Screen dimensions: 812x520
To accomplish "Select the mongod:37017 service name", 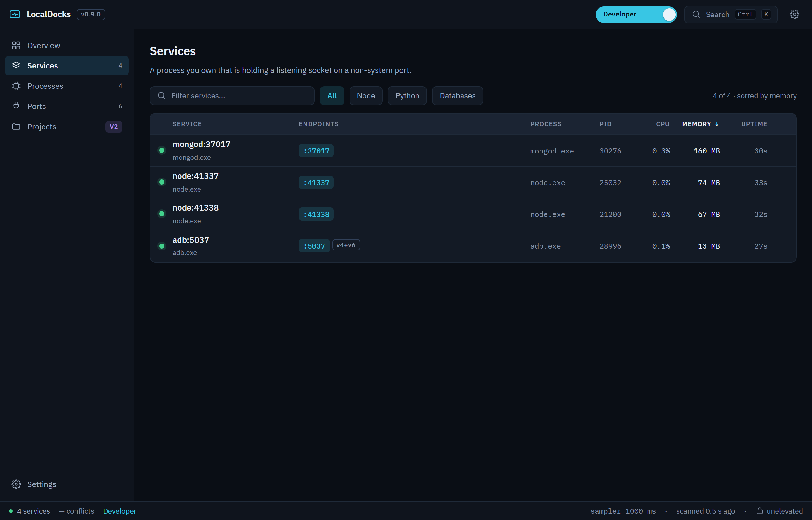I will [x=201, y=144].
